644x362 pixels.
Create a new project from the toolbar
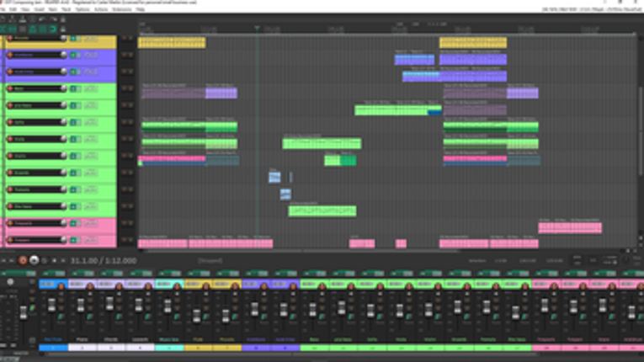[3, 19]
